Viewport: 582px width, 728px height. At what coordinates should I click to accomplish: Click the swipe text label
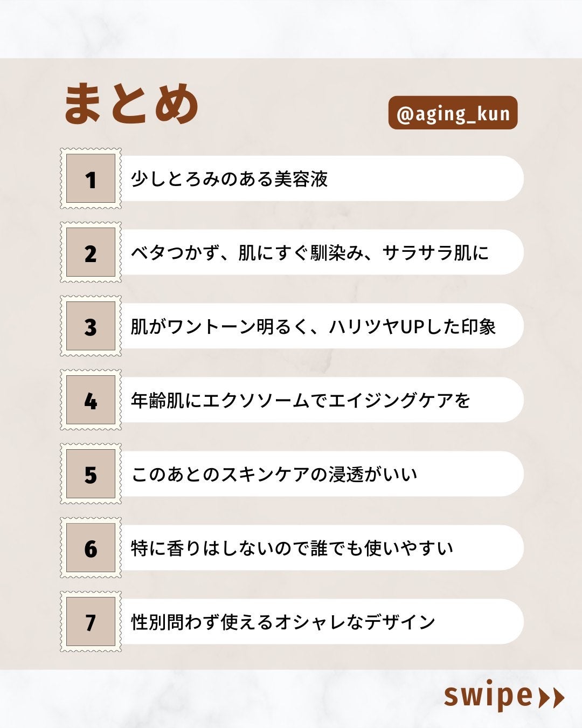[488, 696]
